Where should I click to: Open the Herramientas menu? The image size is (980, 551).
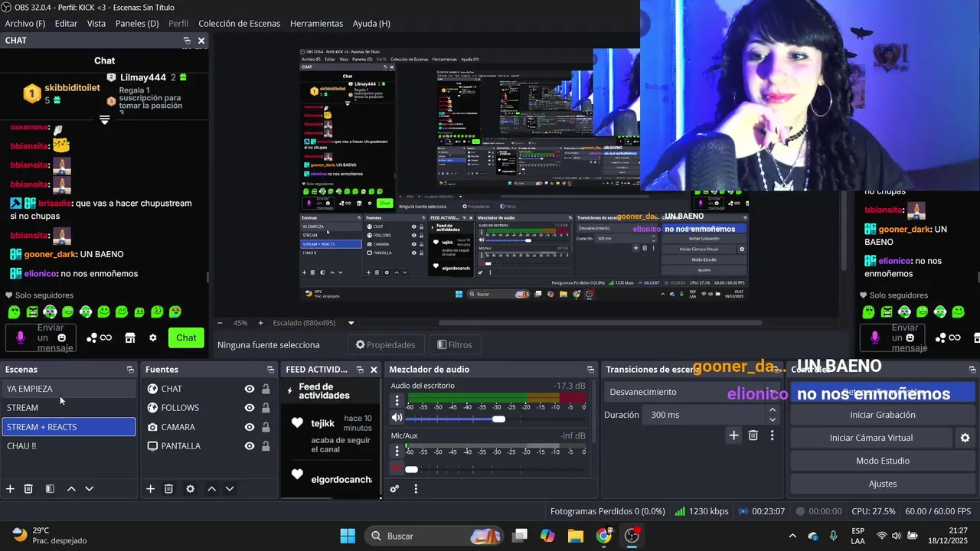click(x=316, y=24)
